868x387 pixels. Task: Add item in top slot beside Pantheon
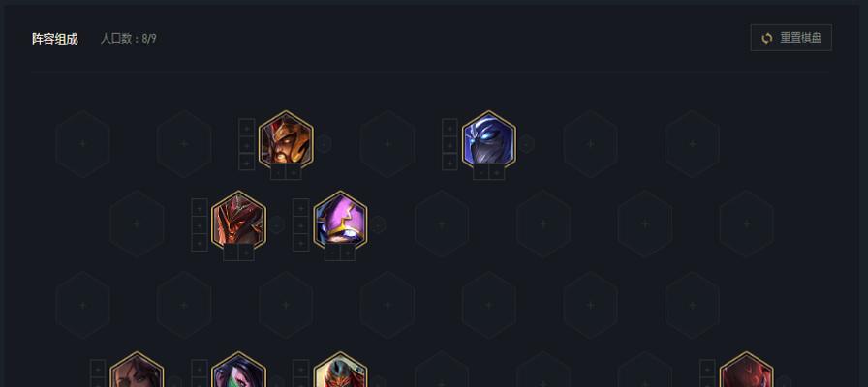click(x=247, y=128)
